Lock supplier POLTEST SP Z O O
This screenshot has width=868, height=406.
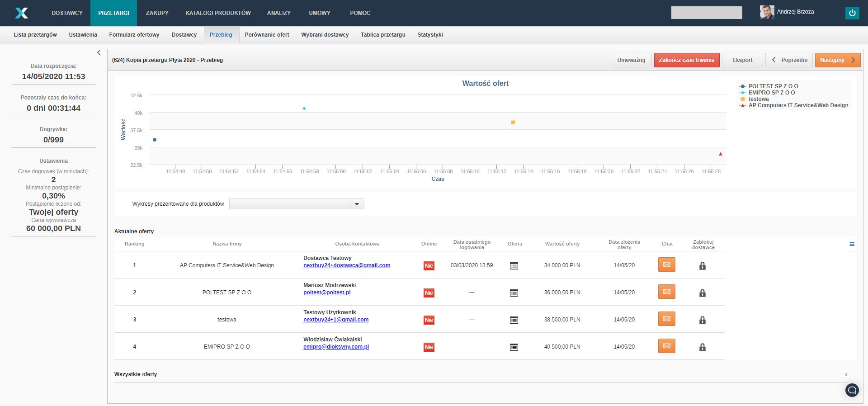(702, 293)
